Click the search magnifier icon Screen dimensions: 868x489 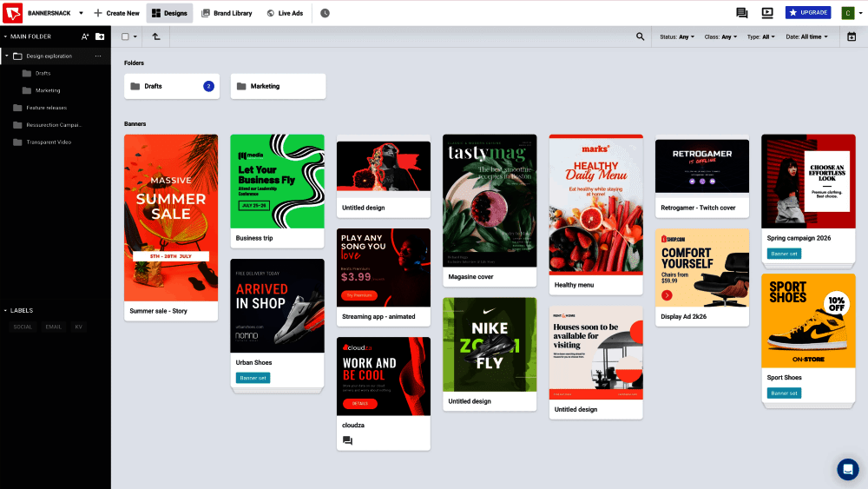click(640, 36)
